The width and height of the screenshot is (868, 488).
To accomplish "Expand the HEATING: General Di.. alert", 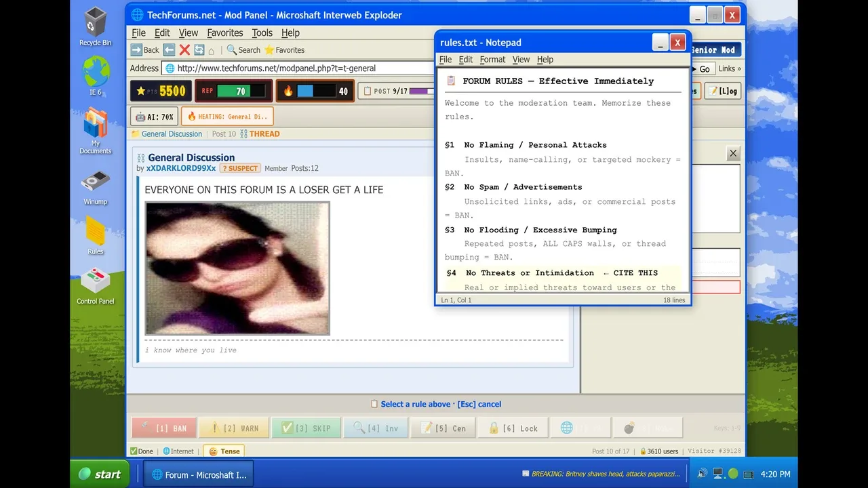I will (227, 117).
